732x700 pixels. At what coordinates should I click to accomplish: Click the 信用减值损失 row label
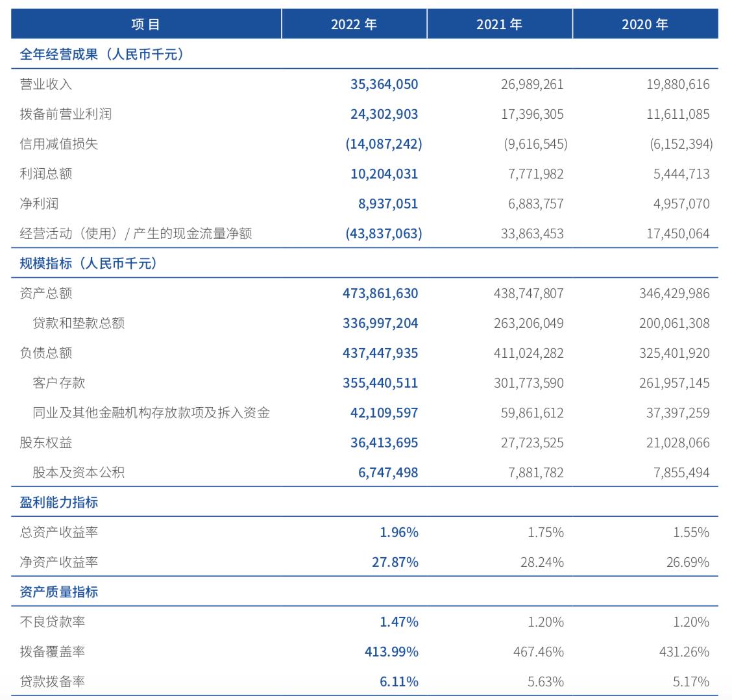47,144
